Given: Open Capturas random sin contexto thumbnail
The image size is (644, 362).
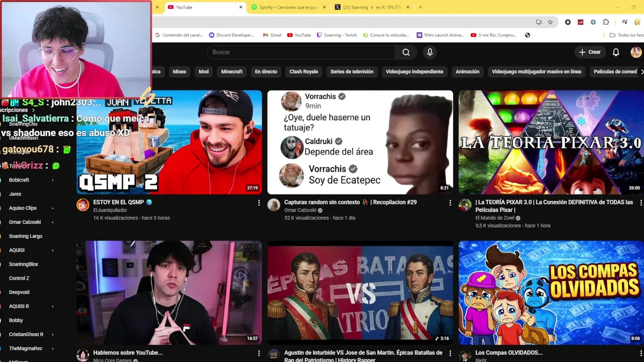Looking at the screenshot, I should (360, 142).
